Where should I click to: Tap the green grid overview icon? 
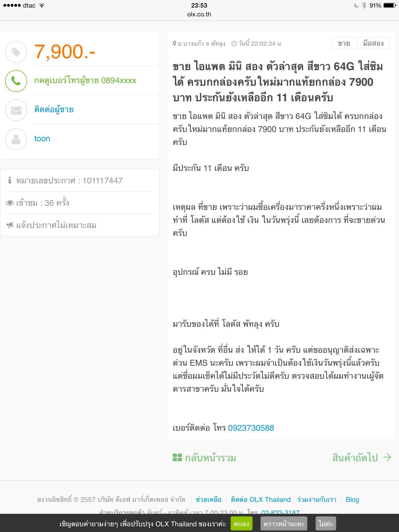point(177,457)
